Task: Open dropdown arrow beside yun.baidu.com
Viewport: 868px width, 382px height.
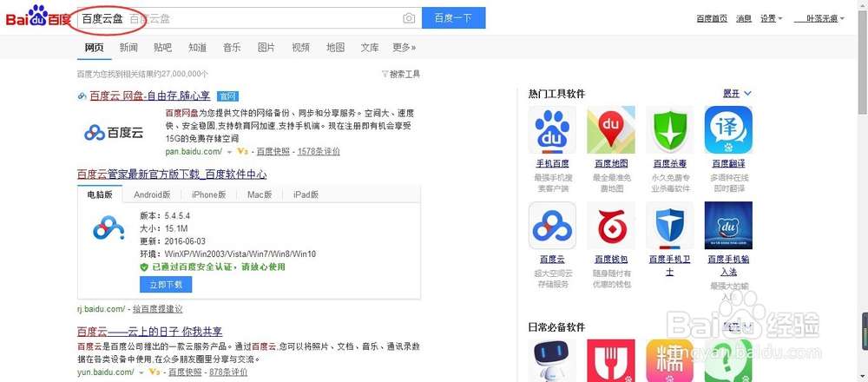Action: pyautogui.click(x=141, y=372)
